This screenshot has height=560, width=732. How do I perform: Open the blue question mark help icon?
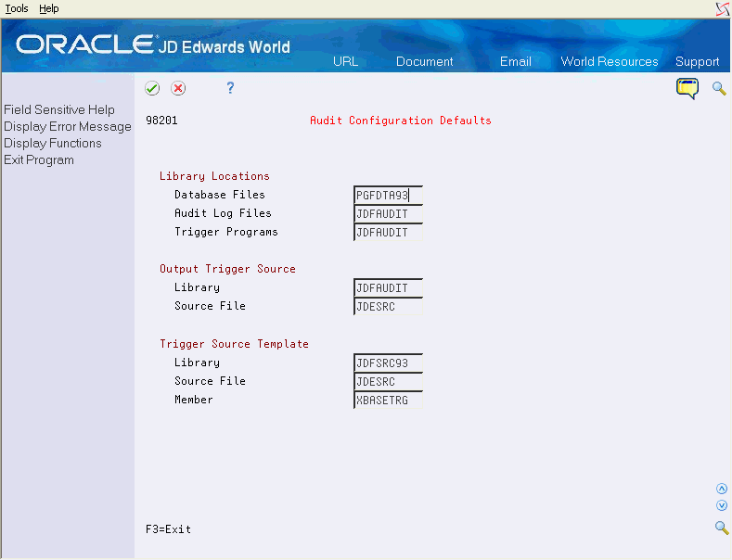(230, 88)
